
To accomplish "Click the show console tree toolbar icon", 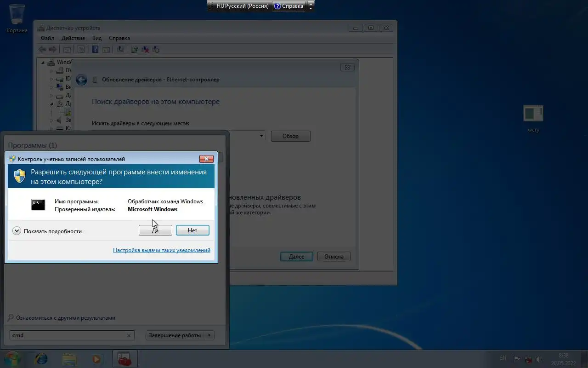I will click(x=67, y=50).
